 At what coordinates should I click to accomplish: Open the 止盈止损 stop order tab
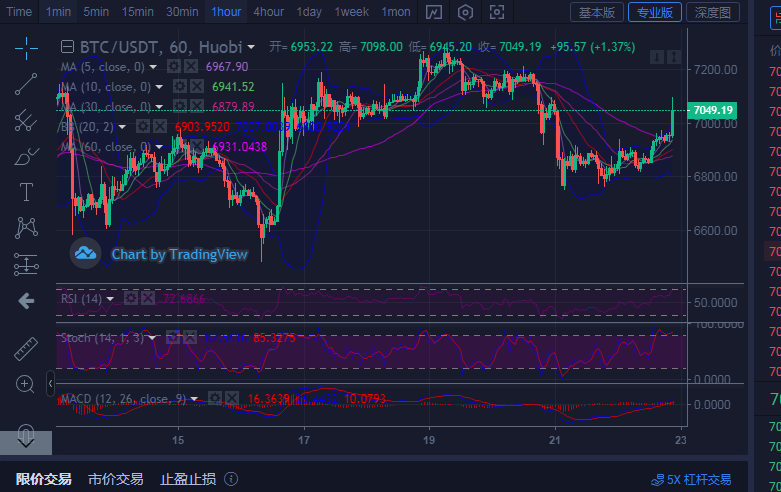coord(188,479)
